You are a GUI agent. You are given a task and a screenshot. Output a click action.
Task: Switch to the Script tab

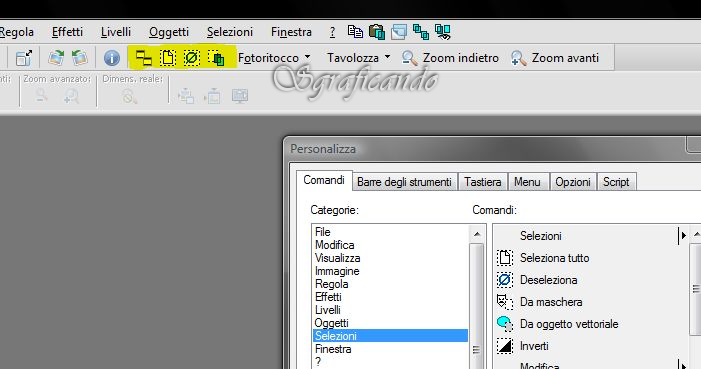[x=616, y=182]
